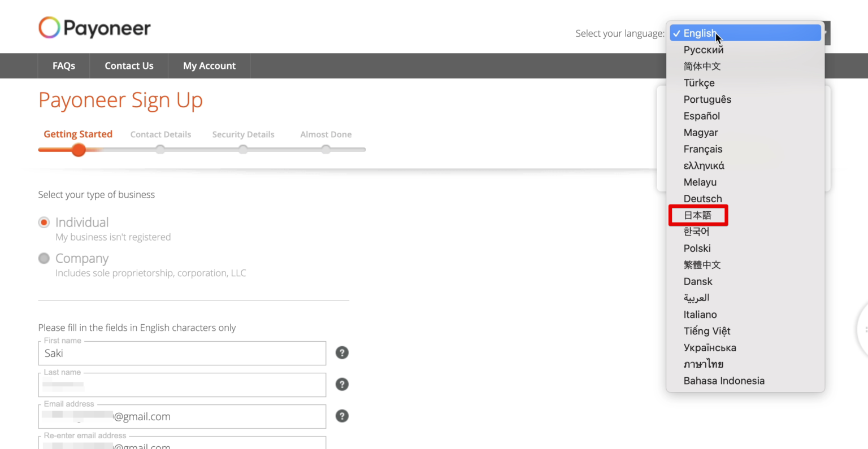
Task: Set language to Dansk
Action: (x=745, y=281)
